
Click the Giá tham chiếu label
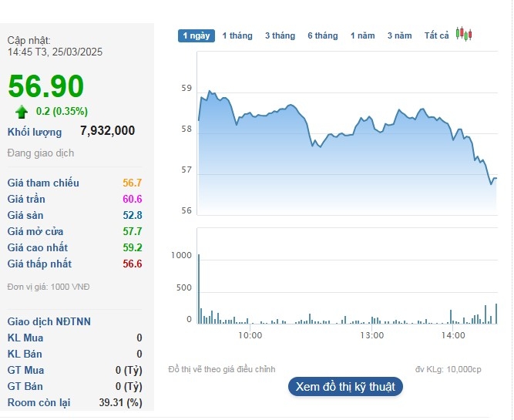tap(43, 183)
